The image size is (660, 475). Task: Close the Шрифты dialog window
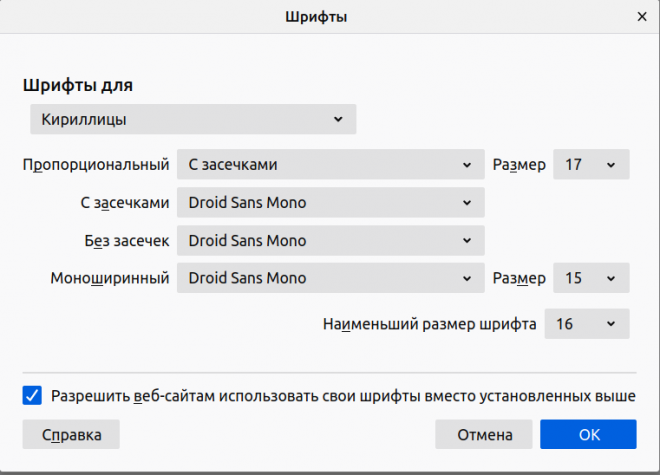pyautogui.click(x=641, y=16)
